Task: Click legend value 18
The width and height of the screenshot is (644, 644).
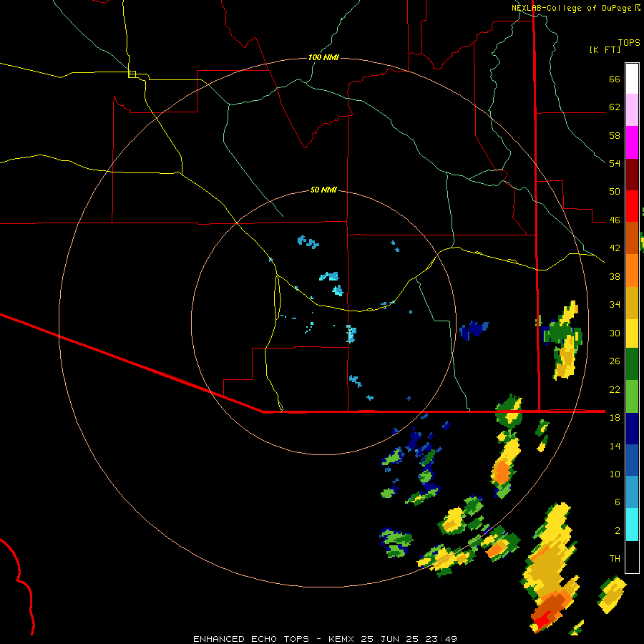Action: pyautogui.click(x=615, y=417)
